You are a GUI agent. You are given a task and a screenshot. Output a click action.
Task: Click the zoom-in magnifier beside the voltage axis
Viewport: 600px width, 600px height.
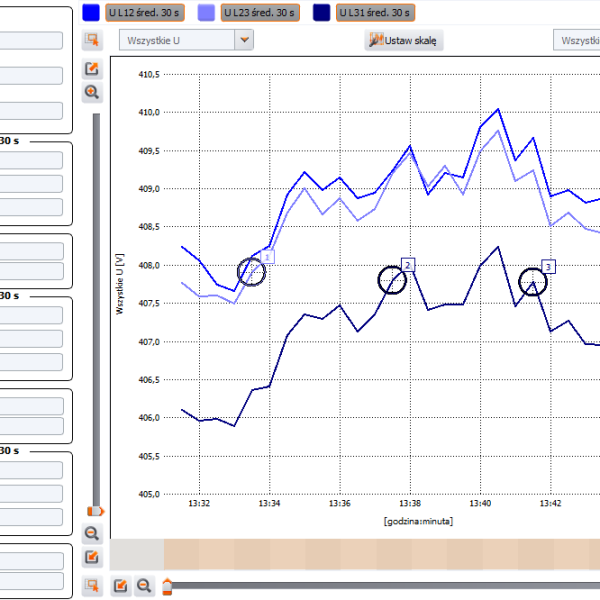[92, 92]
